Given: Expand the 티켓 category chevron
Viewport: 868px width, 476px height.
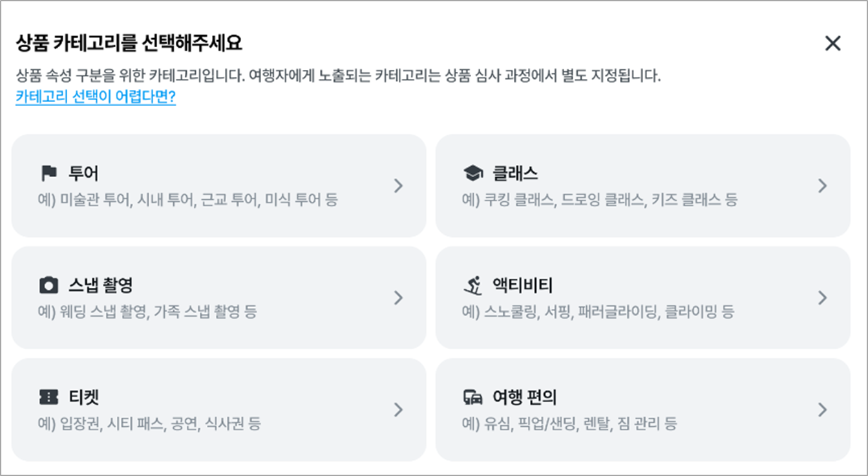Looking at the screenshot, I should point(398,410).
